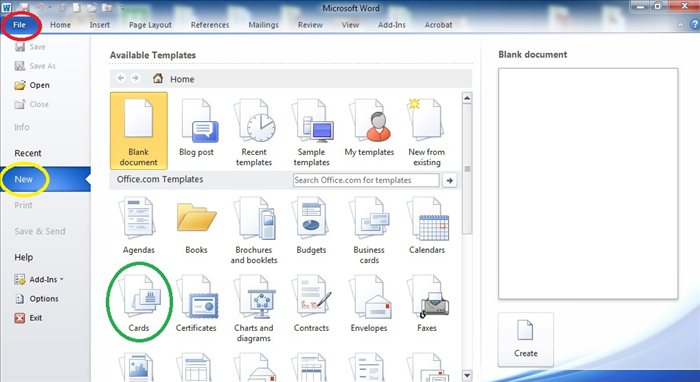Open Recent templates
This screenshot has width=700, height=382.
(254, 133)
